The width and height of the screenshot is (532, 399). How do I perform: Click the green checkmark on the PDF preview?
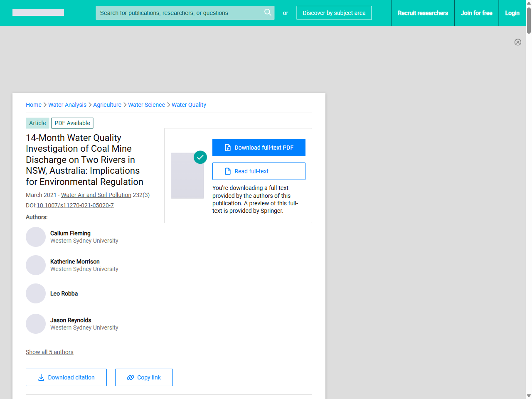point(200,157)
